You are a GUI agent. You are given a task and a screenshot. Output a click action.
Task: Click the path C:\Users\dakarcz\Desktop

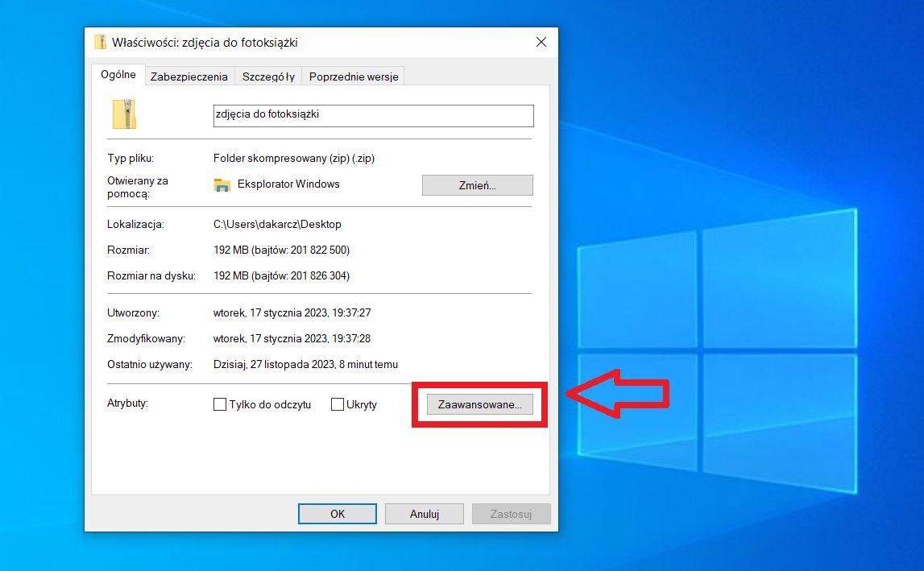tap(278, 224)
